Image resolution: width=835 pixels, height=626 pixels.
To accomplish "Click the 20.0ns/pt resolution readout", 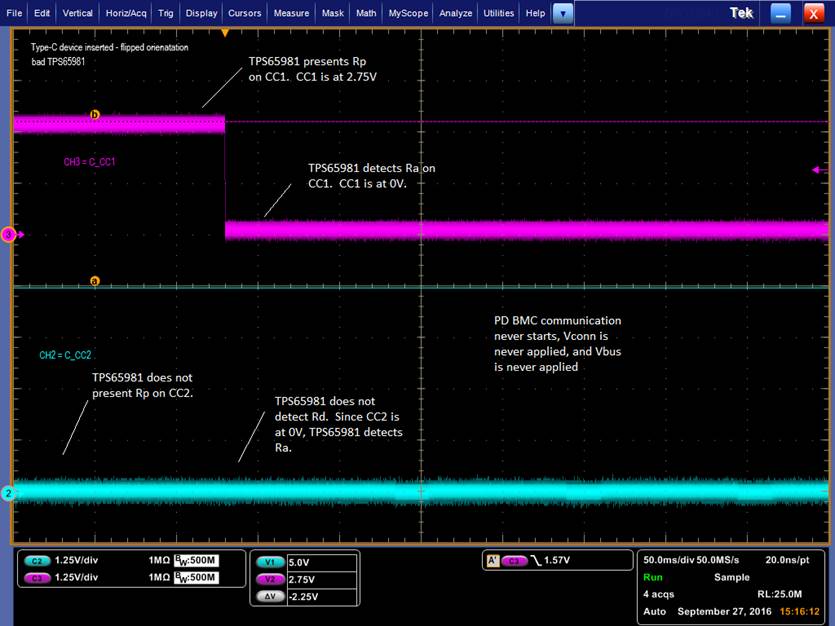I will 787,560.
